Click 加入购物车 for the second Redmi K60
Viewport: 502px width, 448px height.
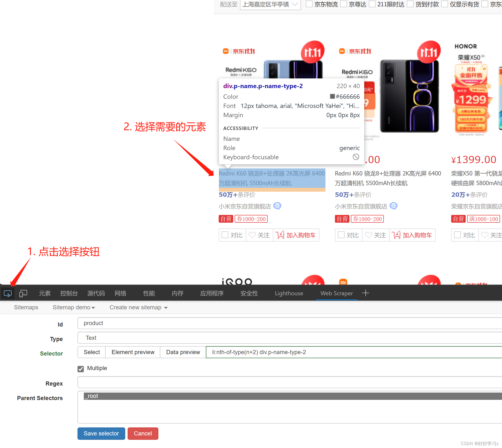pos(412,235)
